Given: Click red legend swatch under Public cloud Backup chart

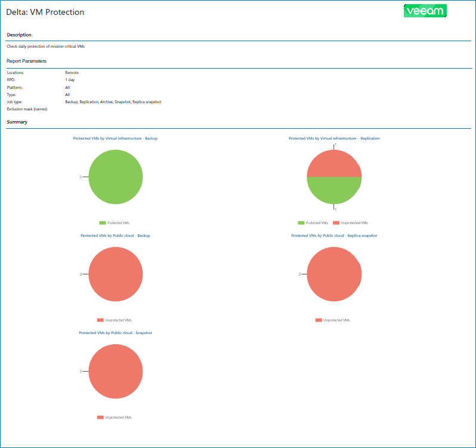Looking at the screenshot, I should pyautogui.click(x=100, y=320).
